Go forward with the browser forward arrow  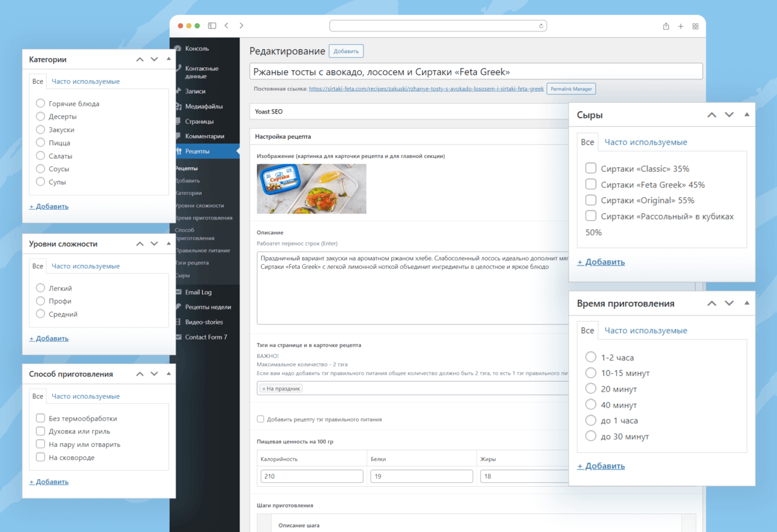(x=241, y=25)
